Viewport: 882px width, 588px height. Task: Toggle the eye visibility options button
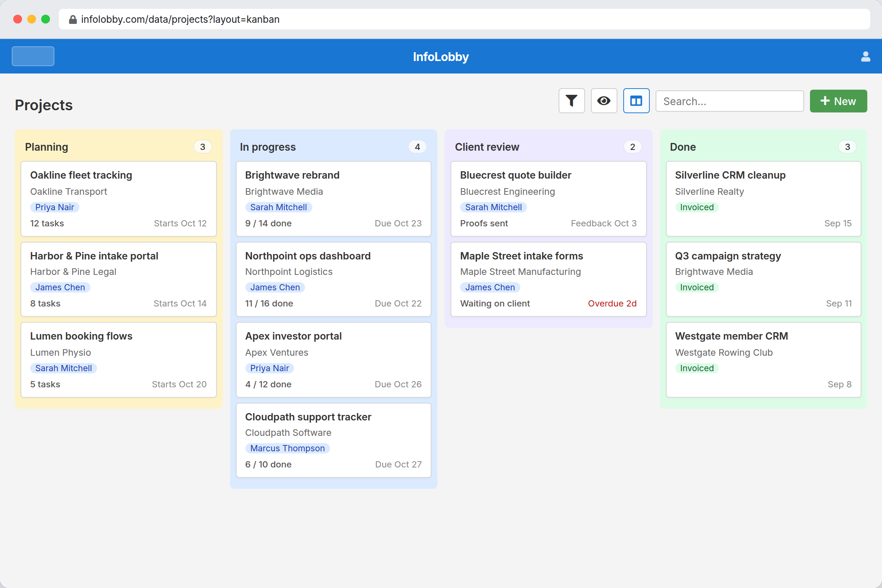coord(604,101)
